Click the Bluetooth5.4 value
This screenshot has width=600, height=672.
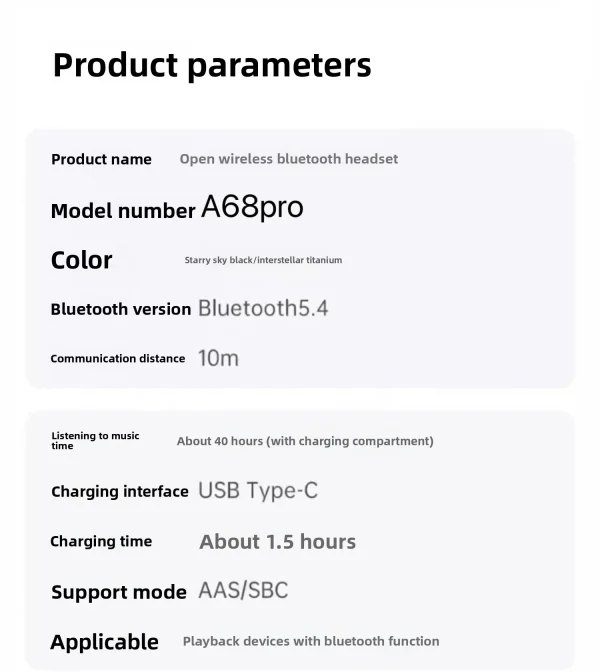click(263, 308)
